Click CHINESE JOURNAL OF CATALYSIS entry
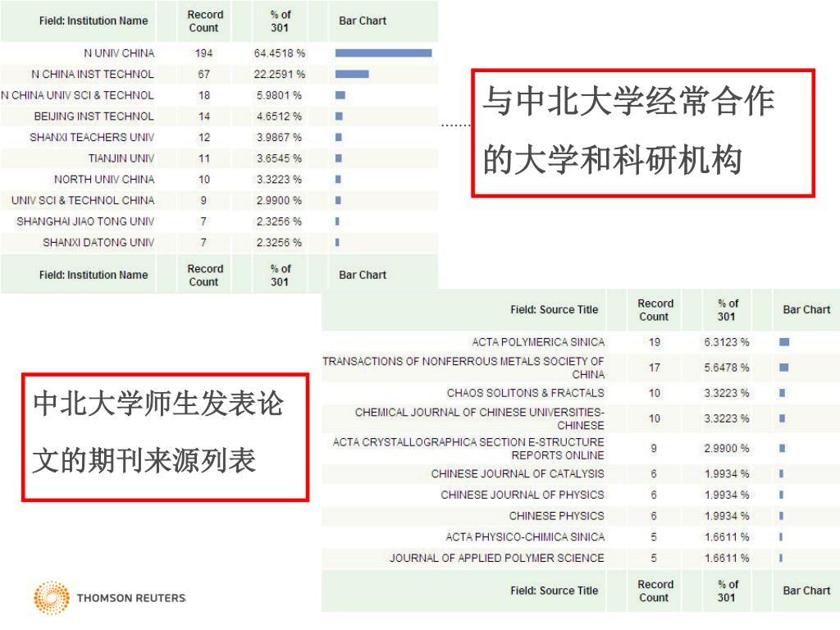 click(518, 473)
